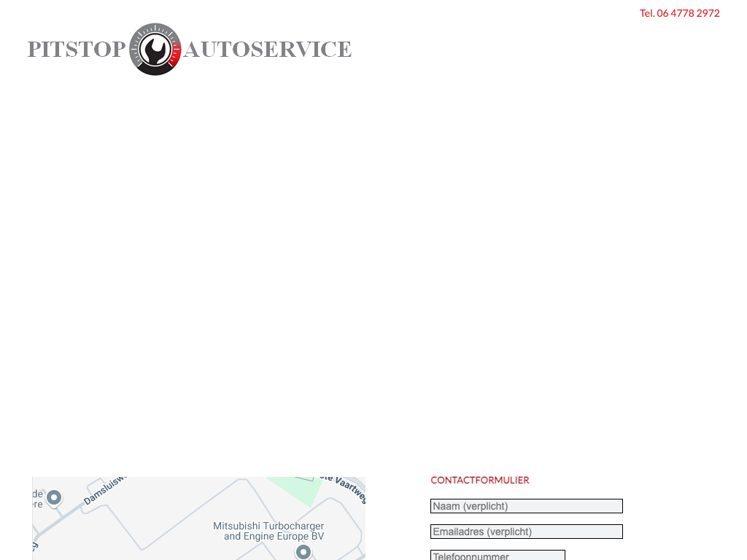Click the white wrench symbol inside the logo
Image resolution: width=747 pixels, height=560 pixels.
coord(155,50)
